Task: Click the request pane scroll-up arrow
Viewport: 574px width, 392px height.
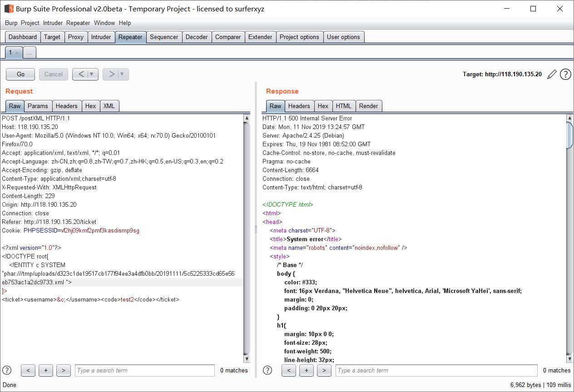Action: (247, 118)
